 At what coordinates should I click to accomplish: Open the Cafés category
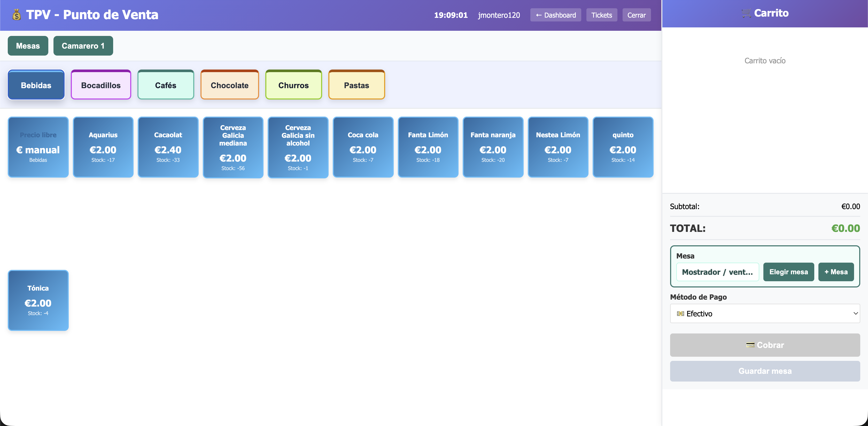[165, 85]
